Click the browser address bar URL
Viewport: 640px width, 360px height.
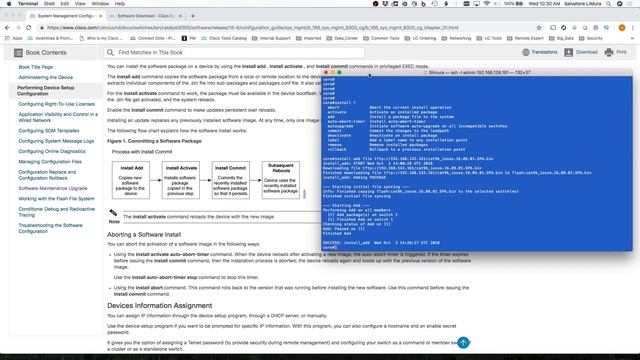point(252,28)
